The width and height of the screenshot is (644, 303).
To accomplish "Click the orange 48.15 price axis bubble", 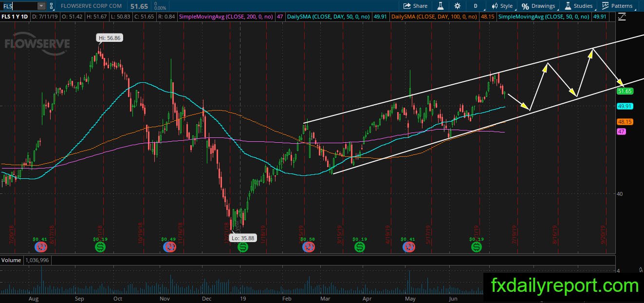I will pyautogui.click(x=625, y=122).
